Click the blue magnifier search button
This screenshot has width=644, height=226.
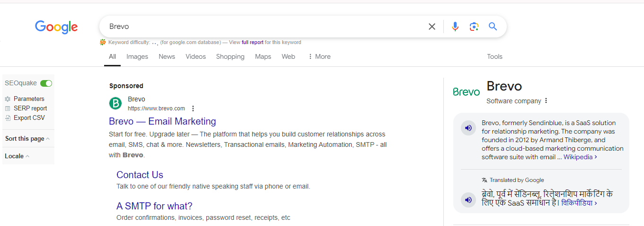493,27
